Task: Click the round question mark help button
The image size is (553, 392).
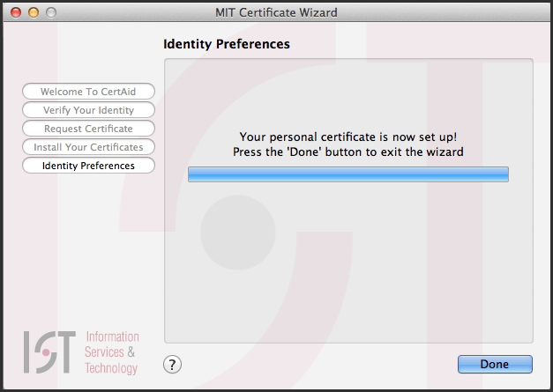Action: [173, 364]
